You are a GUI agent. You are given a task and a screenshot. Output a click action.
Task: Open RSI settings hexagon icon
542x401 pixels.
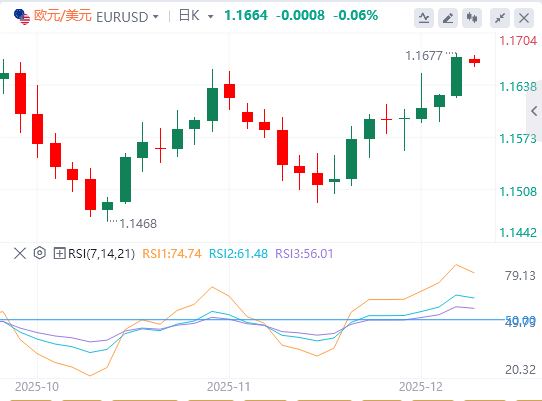[40, 253]
